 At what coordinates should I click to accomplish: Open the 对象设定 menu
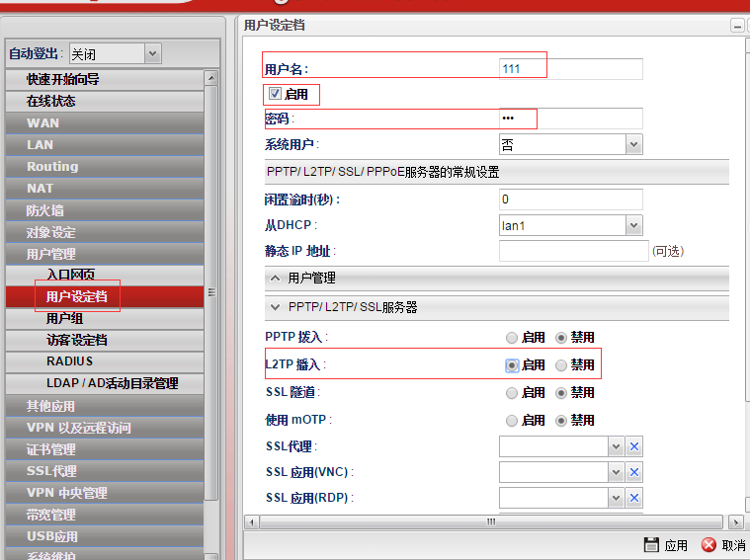click(105, 232)
